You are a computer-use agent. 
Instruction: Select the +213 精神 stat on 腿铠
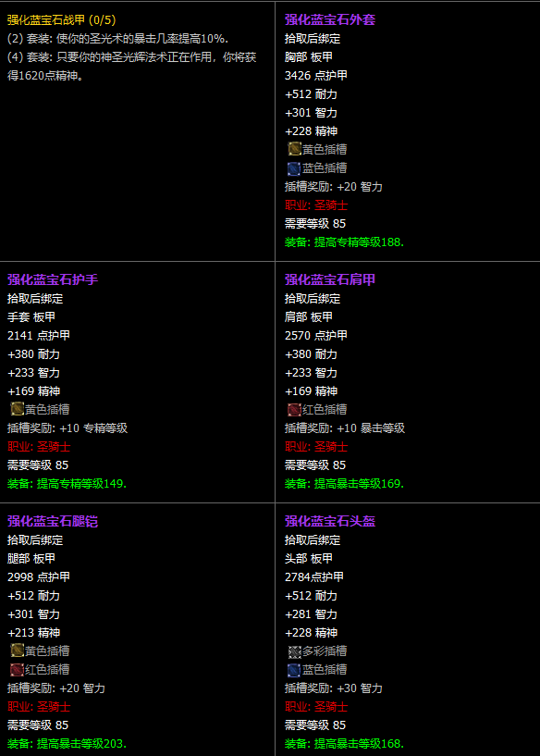click(33, 633)
